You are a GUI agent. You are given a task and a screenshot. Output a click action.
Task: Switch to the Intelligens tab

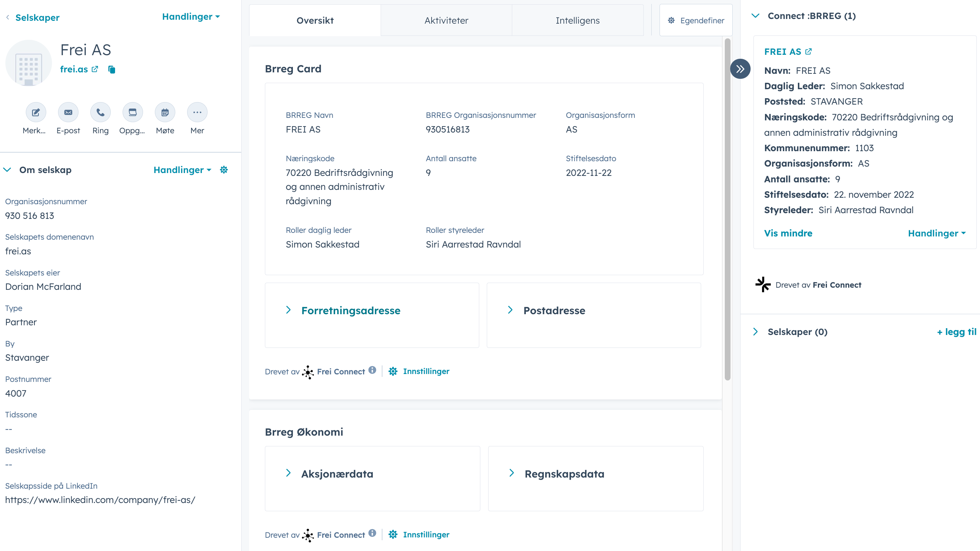pyautogui.click(x=577, y=20)
